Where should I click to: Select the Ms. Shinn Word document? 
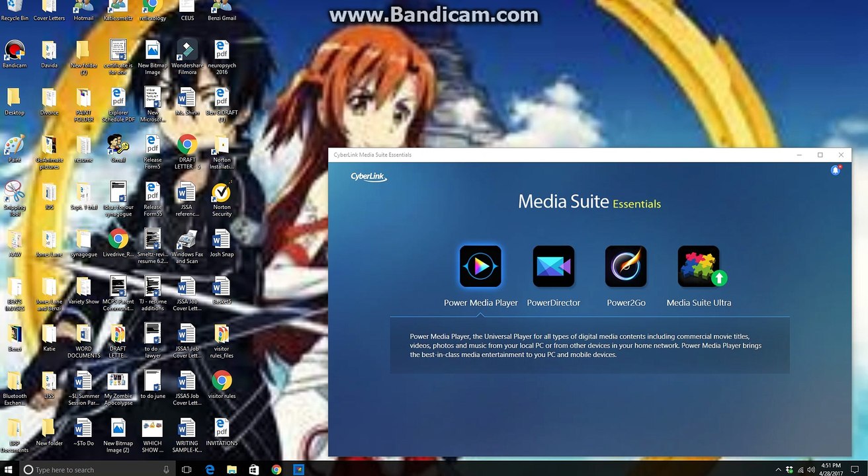tap(187, 102)
